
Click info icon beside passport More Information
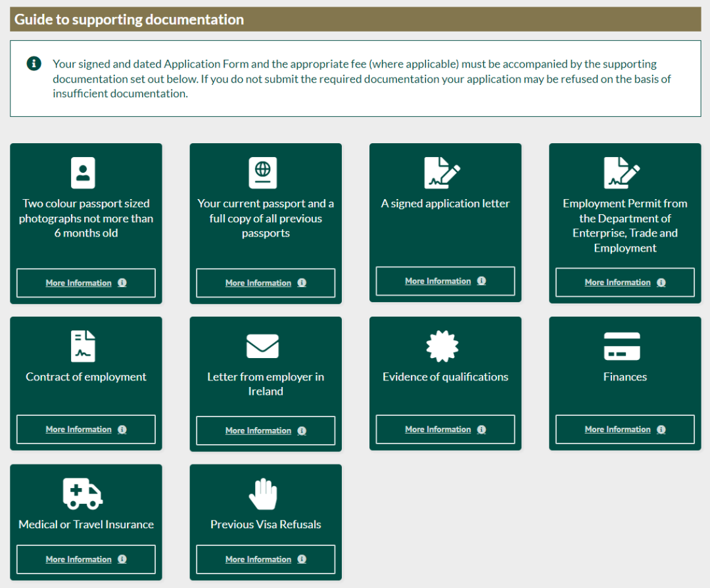pyautogui.click(x=302, y=283)
